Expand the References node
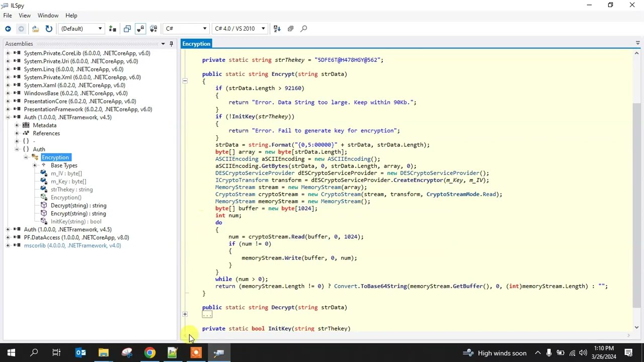Screen dimensions: 644x362 (17, 134)
